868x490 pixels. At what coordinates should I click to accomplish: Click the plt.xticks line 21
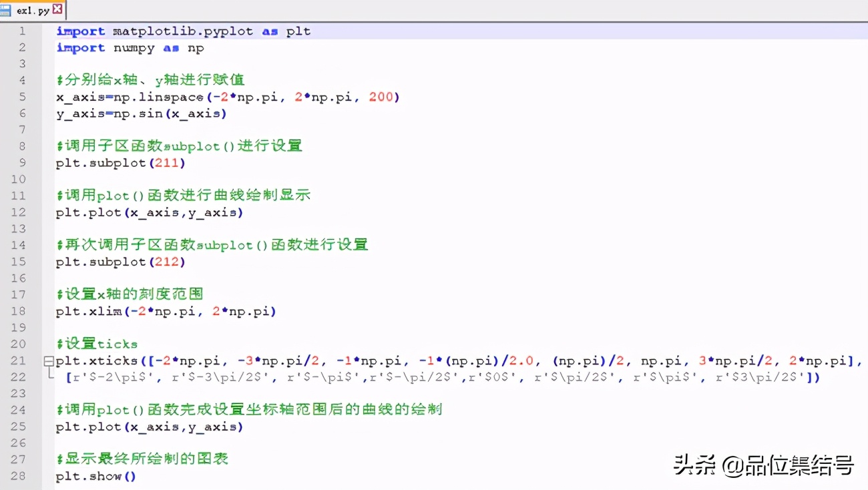459,361
